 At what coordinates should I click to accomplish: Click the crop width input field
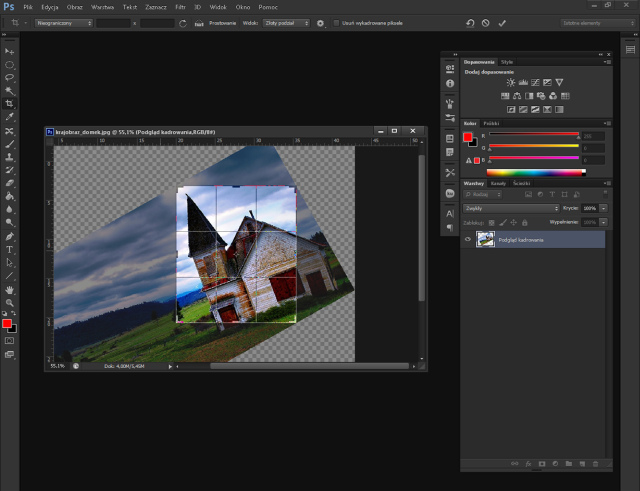tap(113, 23)
